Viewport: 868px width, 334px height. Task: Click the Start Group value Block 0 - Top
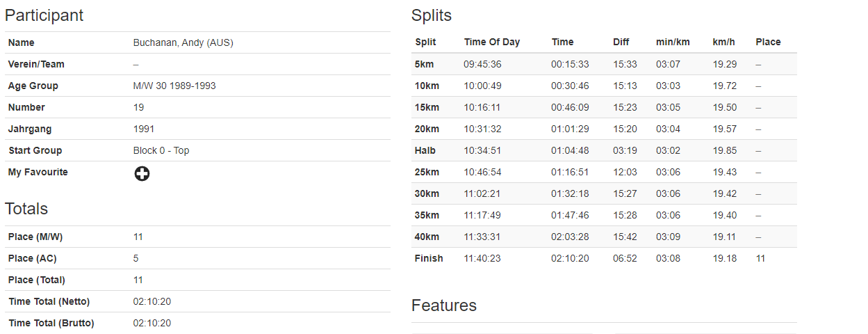[161, 150]
